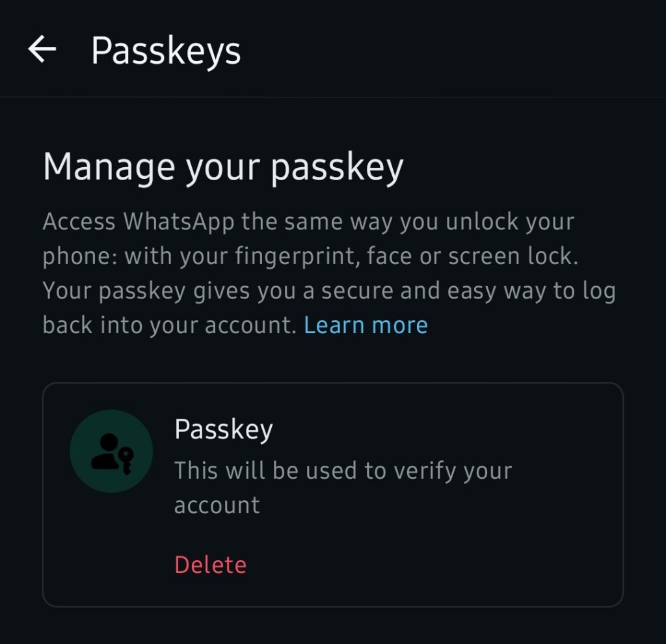666x644 pixels.
Task: Tap the blank space below passkey card
Action: 333,625
